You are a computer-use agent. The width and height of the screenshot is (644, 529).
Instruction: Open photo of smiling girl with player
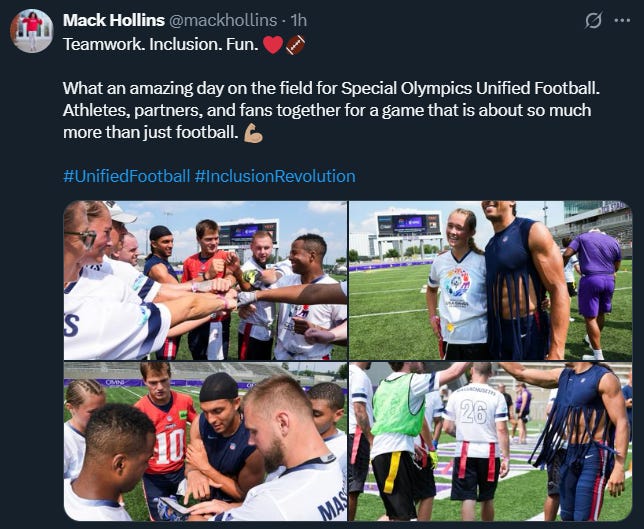pos(490,281)
